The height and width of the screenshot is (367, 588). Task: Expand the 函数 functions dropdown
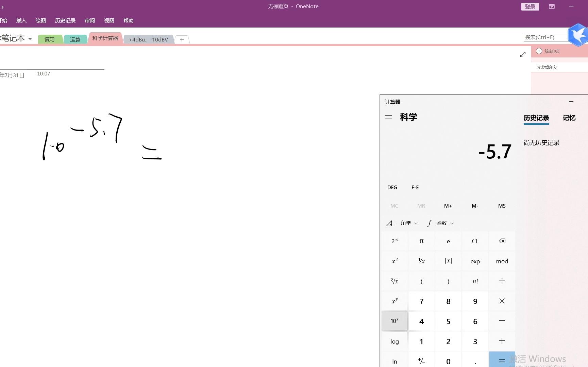pos(440,223)
